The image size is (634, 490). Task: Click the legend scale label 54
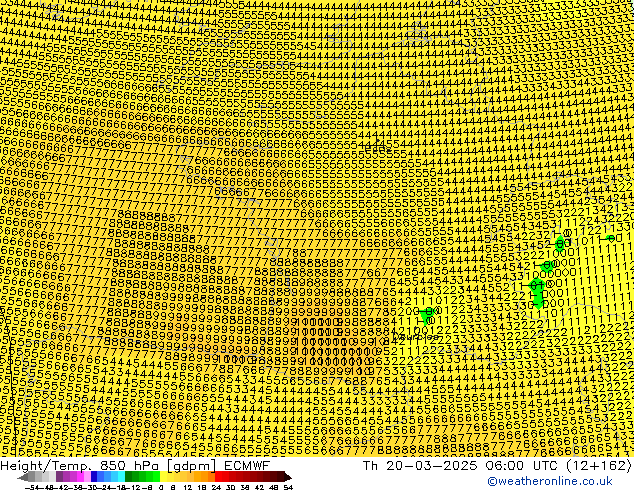point(288,487)
